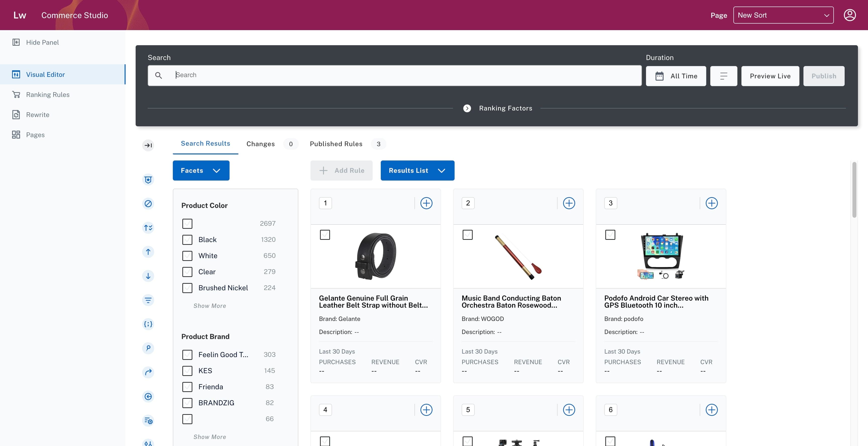Open the Page dropdown showing New Sort
Screen dimensions: 868x446
click(x=783, y=15)
